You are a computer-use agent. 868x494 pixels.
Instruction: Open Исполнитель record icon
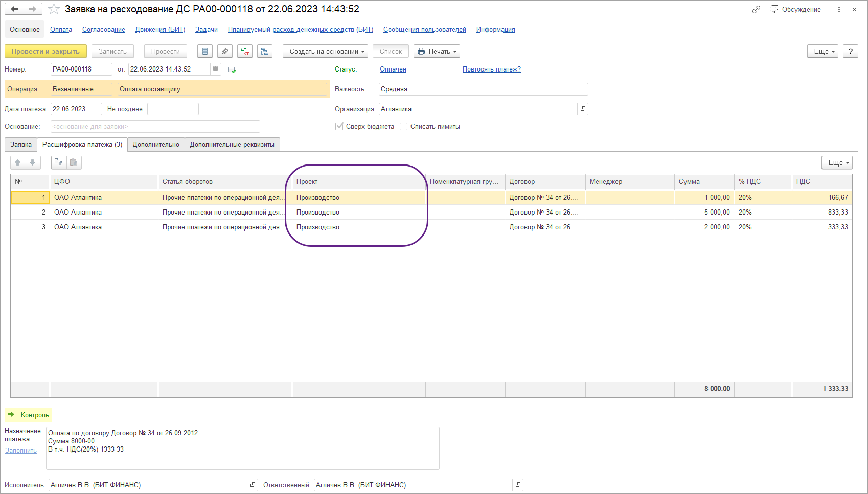click(x=253, y=485)
